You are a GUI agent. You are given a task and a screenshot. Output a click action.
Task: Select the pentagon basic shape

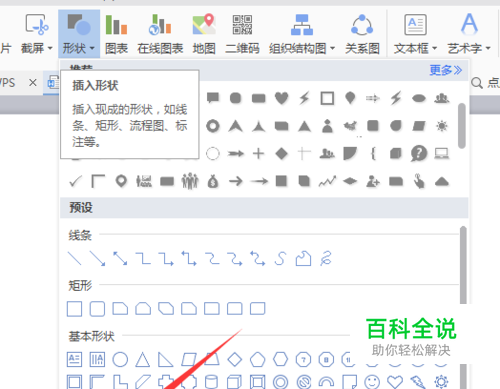tap(257, 359)
